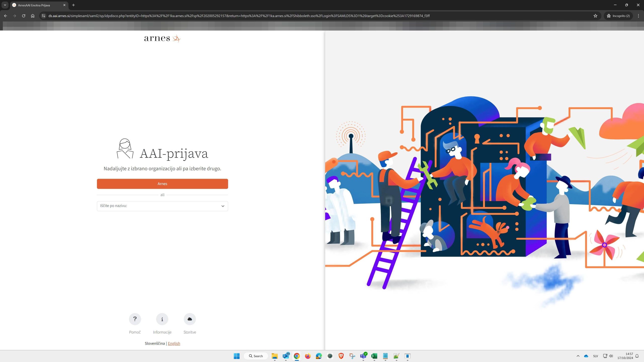Open Outlook from the taskbar
The height and width of the screenshot is (362, 644).
[x=286, y=356]
